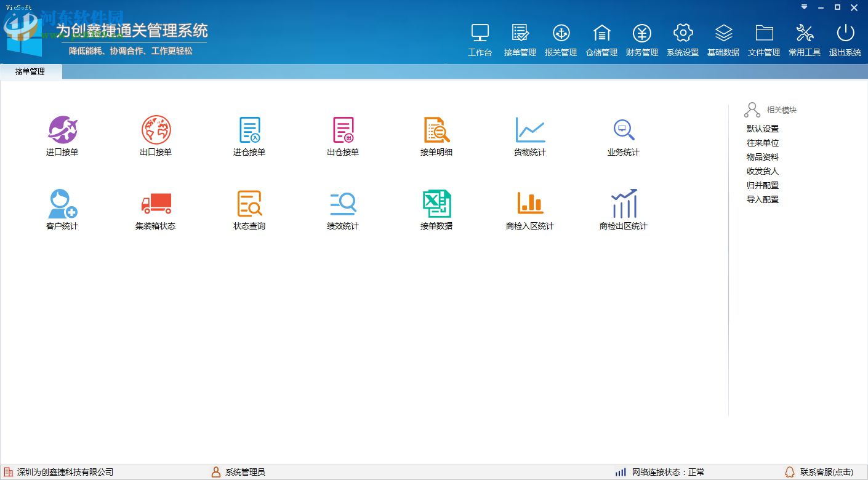Open the 商检出区统计 trend chart icon
This screenshot has width=868, height=480.
click(x=624, y=204)
